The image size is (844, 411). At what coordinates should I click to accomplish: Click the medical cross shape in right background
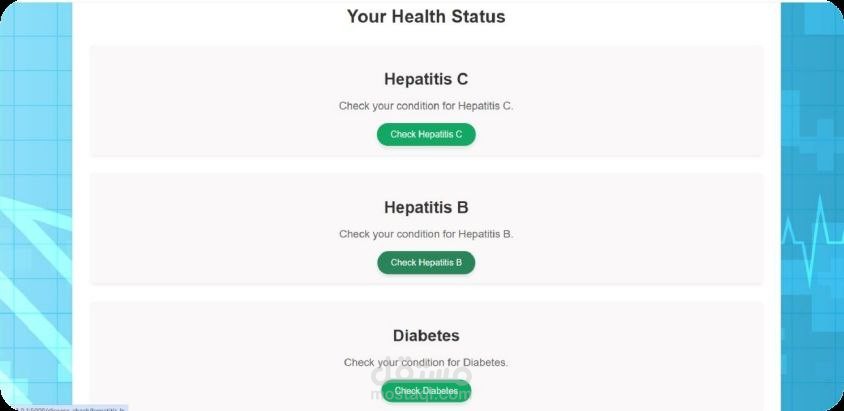[x=815, y=140]
